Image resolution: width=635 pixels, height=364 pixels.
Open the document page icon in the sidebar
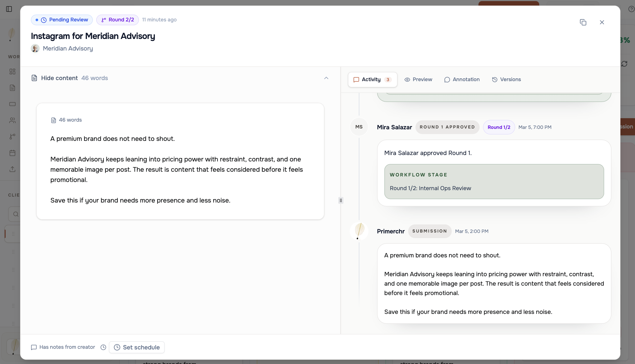pyautogui.click(x=12, y=88)
